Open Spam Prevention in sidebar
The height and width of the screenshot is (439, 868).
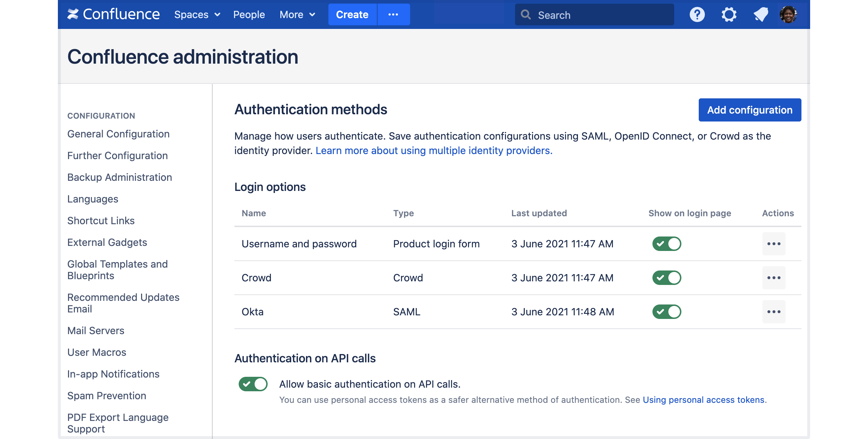tap(107, 396)
